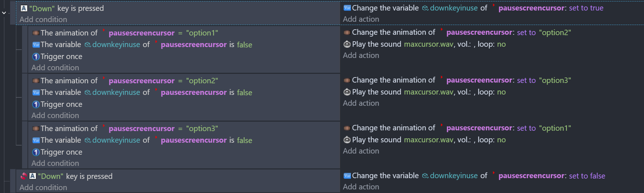Click the keyboard icon of the top "Down" key condition
Screen dimensions: 644x193
coord(24,8)
